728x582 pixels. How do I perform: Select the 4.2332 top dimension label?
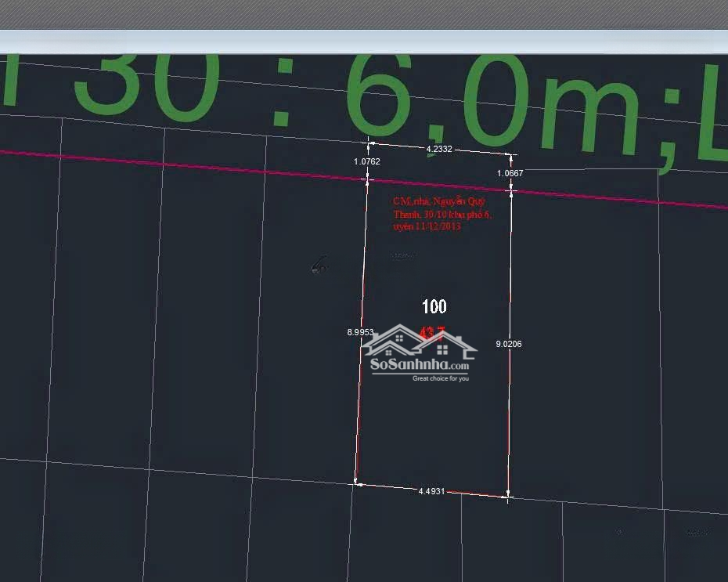pos(438,148)
